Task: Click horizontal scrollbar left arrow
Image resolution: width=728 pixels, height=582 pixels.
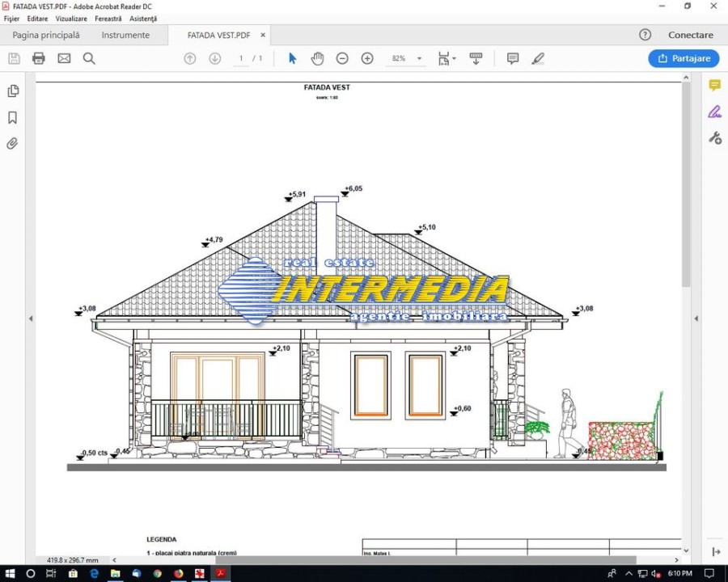Action: tap(114, 560)
